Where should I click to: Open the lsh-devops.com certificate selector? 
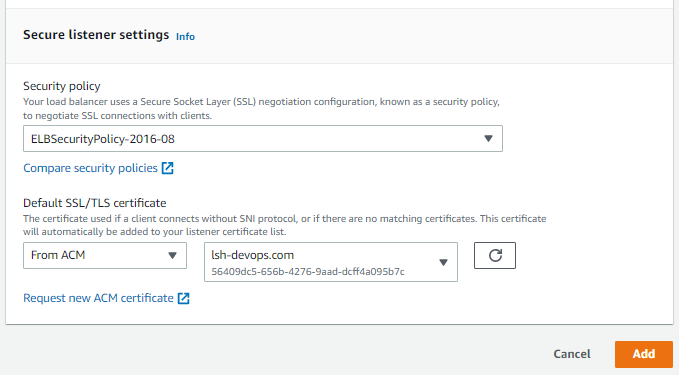[x=331, y=262]
